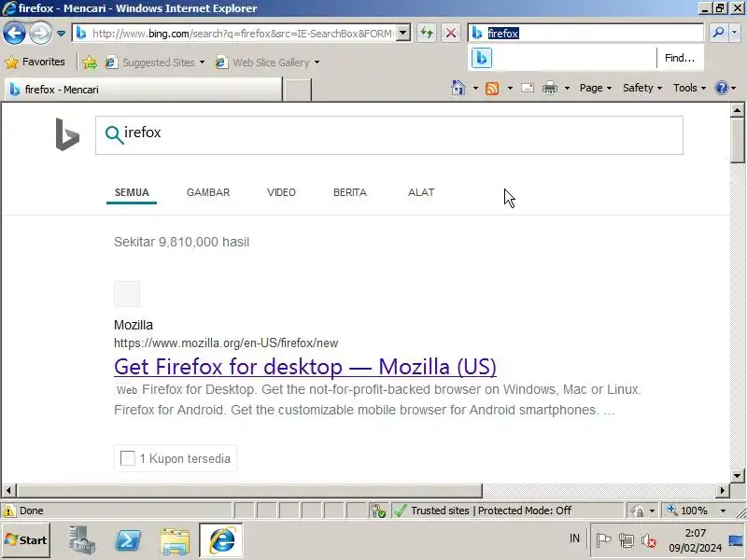
Task: Expand the Web Slice Gallery dropdown arrow
Action: pyautogui.click(x=317, y=63)
